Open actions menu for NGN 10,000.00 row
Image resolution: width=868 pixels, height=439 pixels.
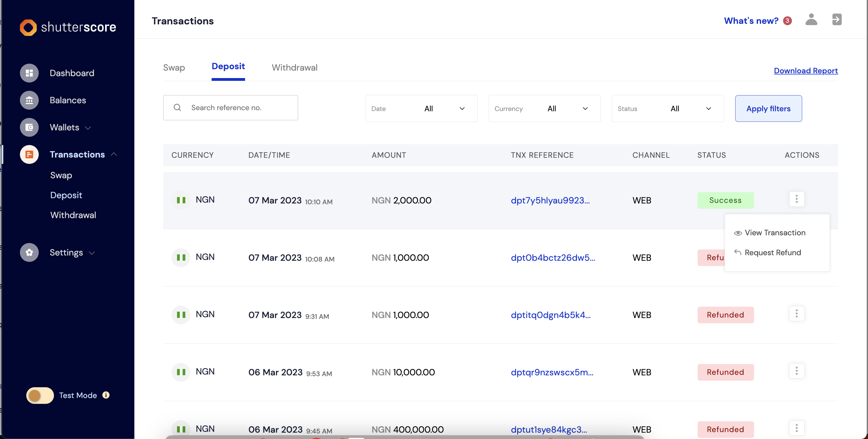point(797,371)
